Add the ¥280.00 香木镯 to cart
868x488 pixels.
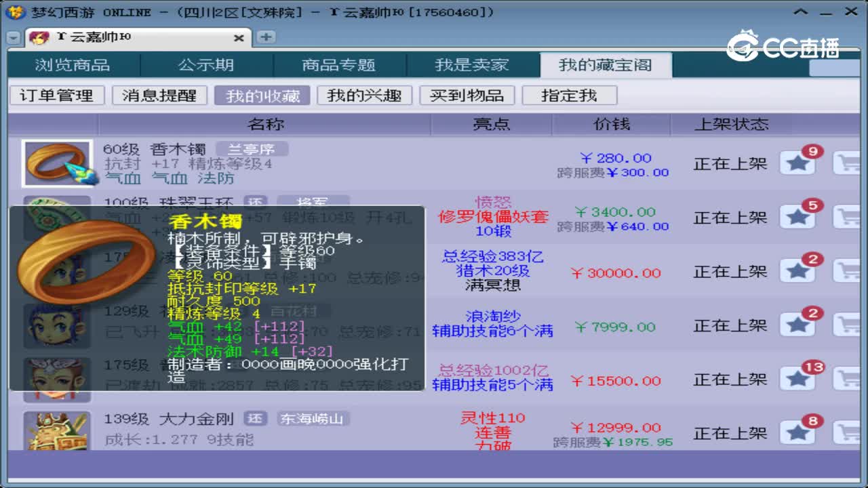coord(848,163)
